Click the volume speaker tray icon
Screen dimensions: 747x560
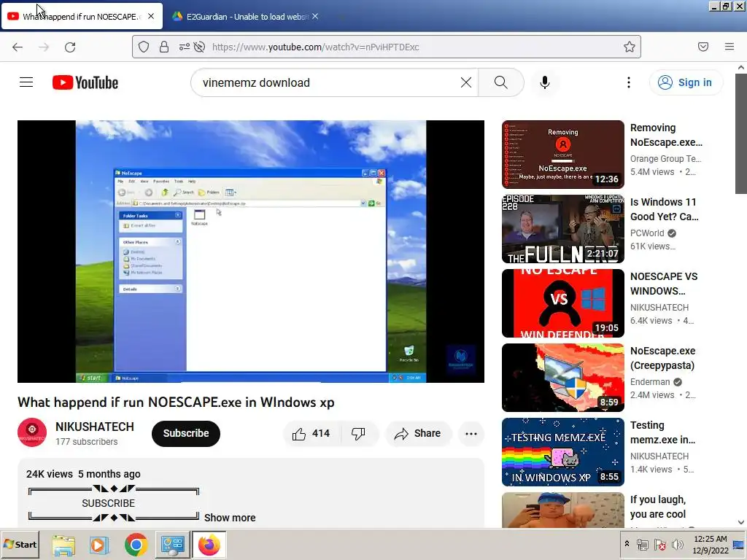coord(677,544)
